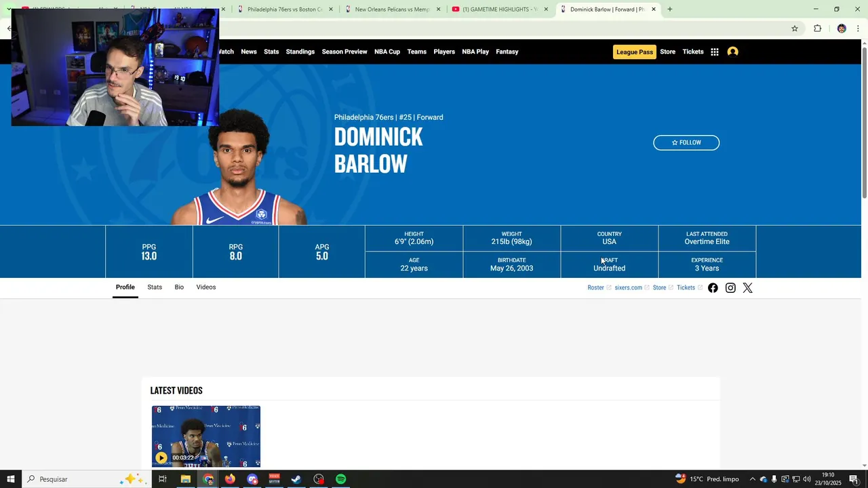This screenshot has width=868, height=488.
Task: Open Fantasy in the navigation
Action: pos(507,52)
